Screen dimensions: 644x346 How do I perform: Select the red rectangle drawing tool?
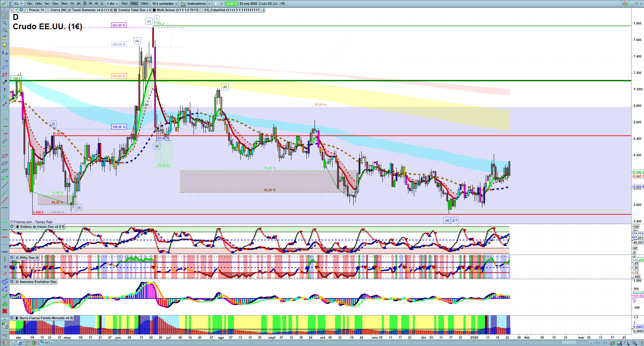click(5, 75)
